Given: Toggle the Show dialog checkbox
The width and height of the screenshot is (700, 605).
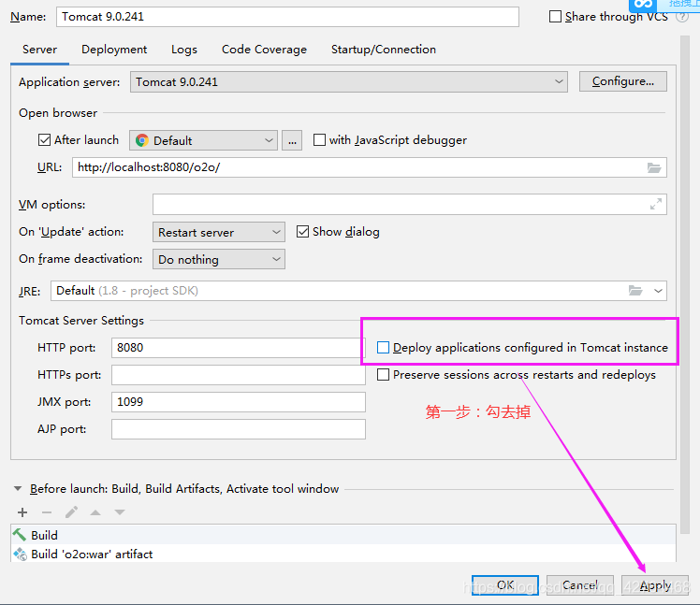Looking at the screenshot, I should (x=302, y=232).
